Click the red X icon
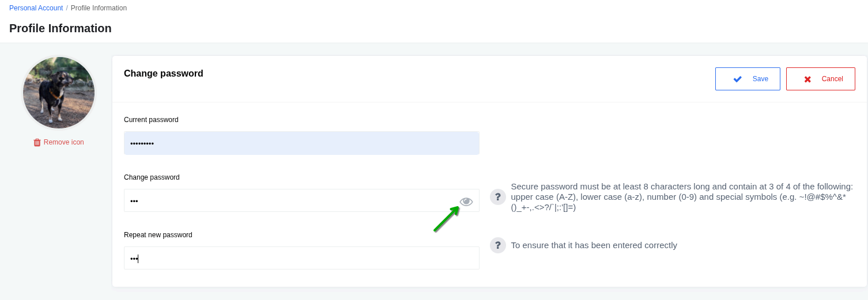The width and height of the screenshot is (868, 300). point(807,79)
